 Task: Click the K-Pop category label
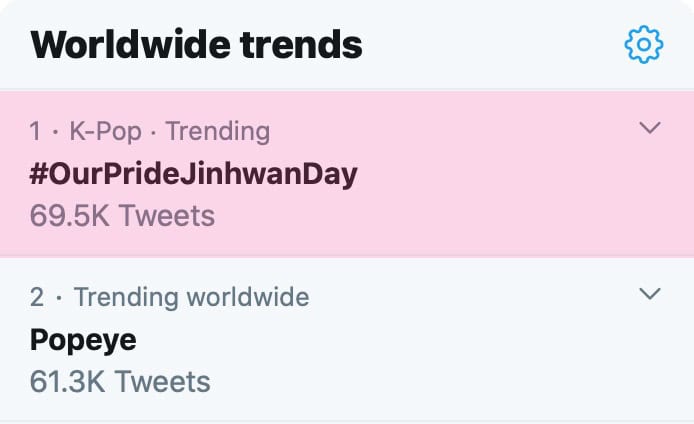point(103,131)
